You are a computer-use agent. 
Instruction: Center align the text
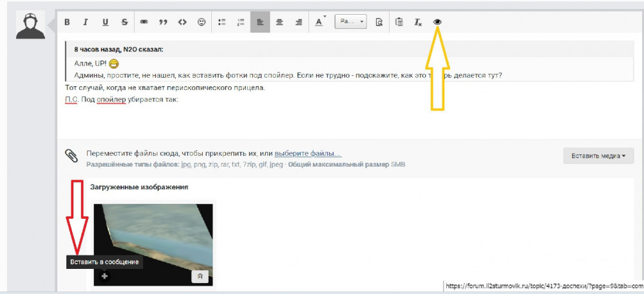(x=279, y=22)
